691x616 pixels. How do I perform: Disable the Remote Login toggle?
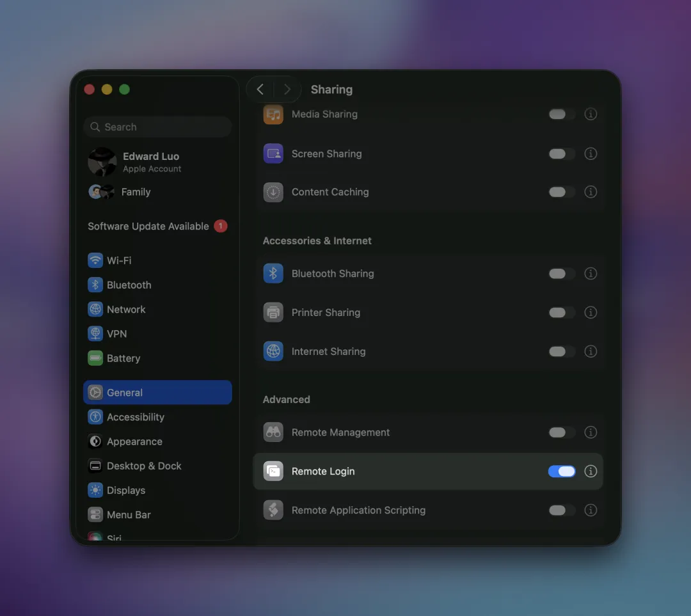(x=562, y=471)
